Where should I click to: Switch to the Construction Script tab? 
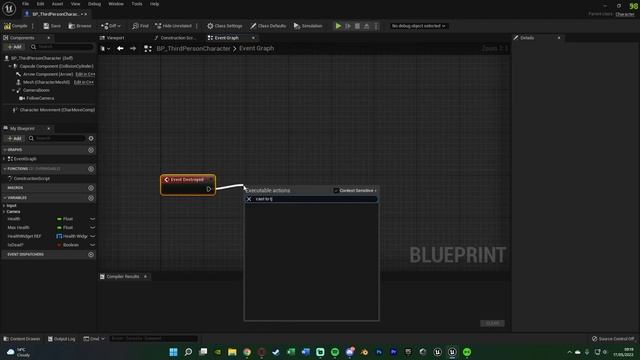pos(178,38)
